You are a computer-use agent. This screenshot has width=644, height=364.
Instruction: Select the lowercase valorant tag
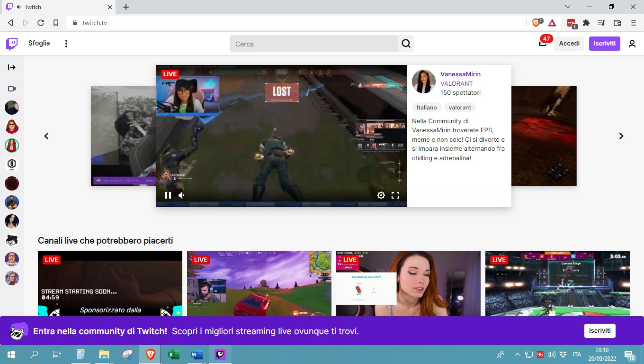460,108
